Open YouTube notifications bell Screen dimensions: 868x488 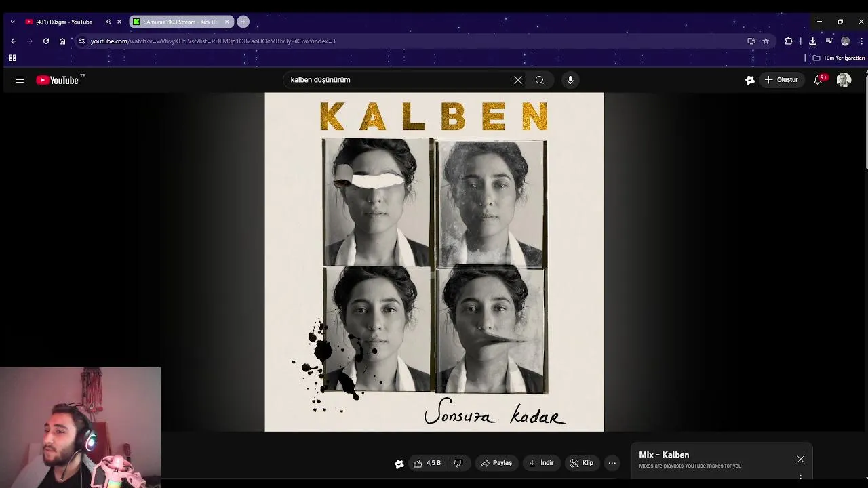point(819,80)
